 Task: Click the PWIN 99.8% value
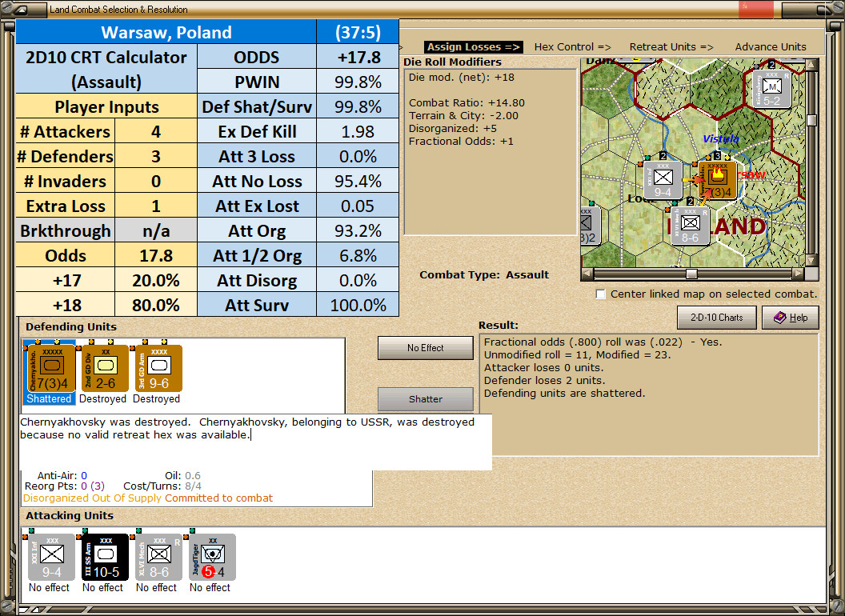[x=358, y=82]
